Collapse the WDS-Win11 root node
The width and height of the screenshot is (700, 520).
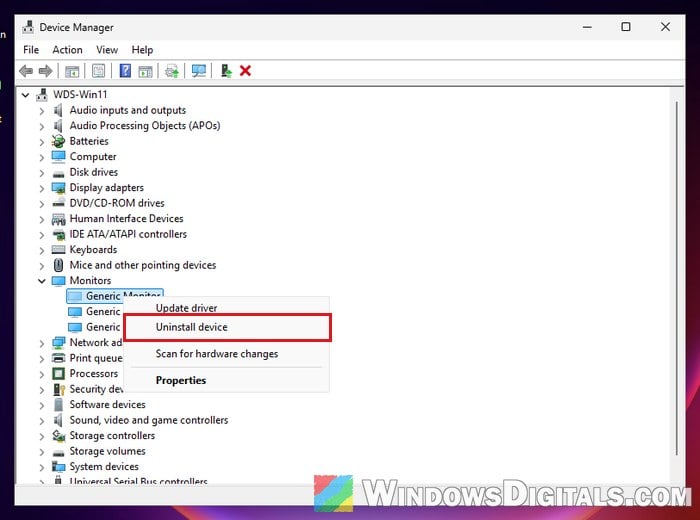[x=25, y=95]
